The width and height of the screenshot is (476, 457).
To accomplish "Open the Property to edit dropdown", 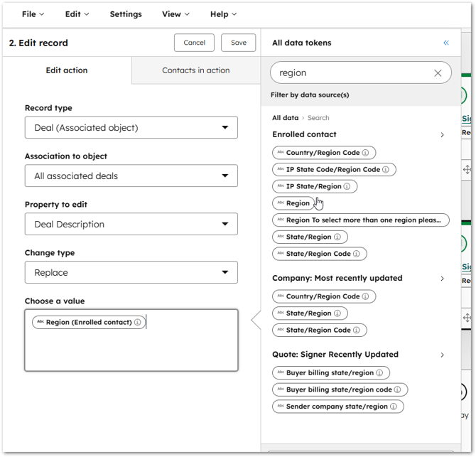I will (131, 224).
